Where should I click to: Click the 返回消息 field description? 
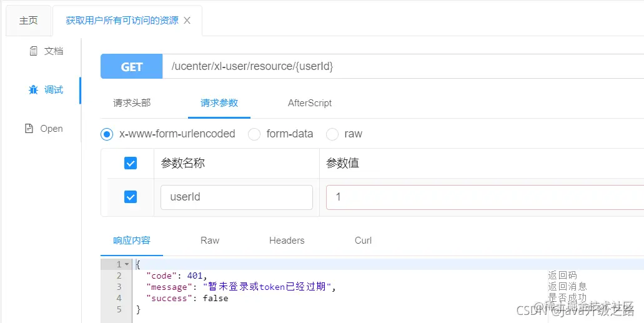click(567, 286)
